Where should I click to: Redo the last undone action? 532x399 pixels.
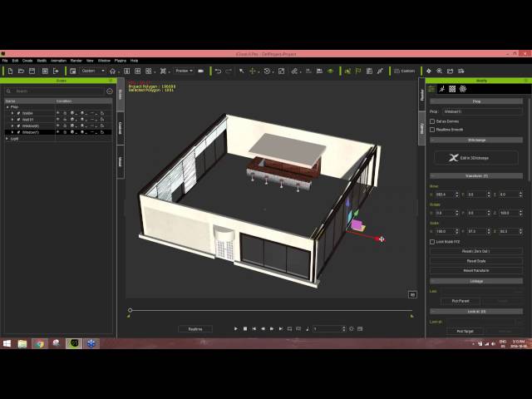[229, 71]
